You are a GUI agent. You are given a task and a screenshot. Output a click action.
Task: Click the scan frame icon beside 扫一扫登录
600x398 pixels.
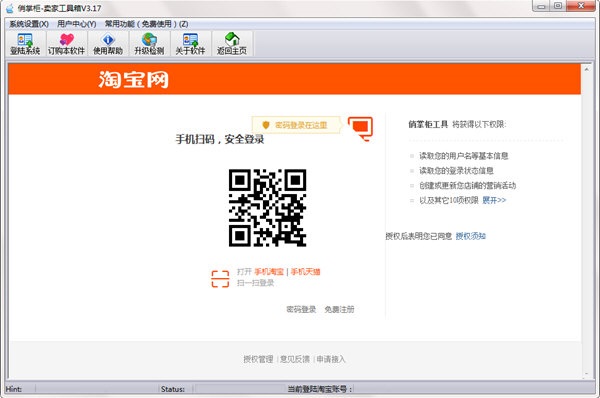click(x=220, y=279)
